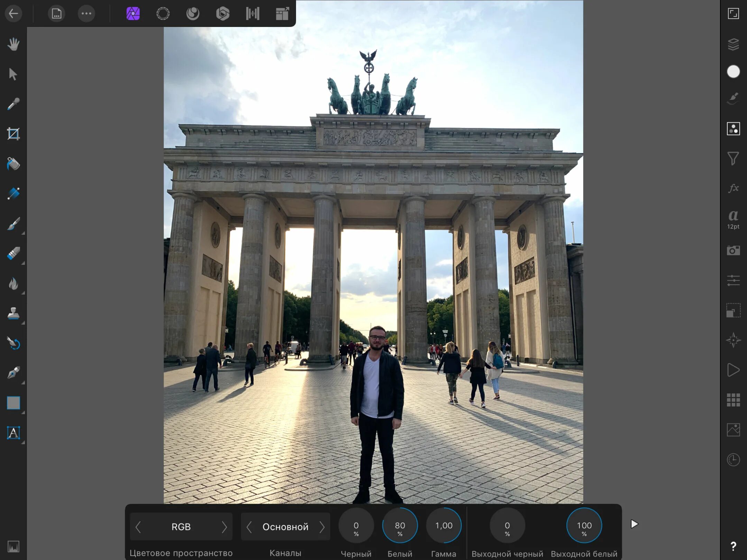Viewport: 747px width, 560px height.
Task: Pick the Dodge/Burn flame tool
Action: tap(13, 284)
